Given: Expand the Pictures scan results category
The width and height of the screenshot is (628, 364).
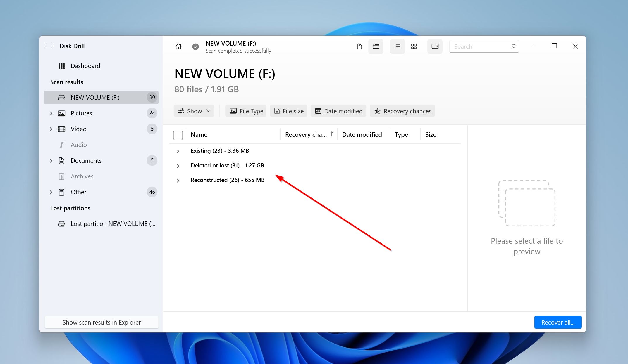Looking at the screenshot, I should coord(51,113).
